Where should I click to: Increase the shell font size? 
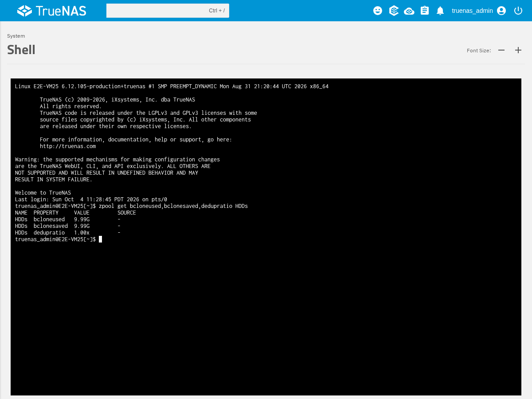[518, 50]
